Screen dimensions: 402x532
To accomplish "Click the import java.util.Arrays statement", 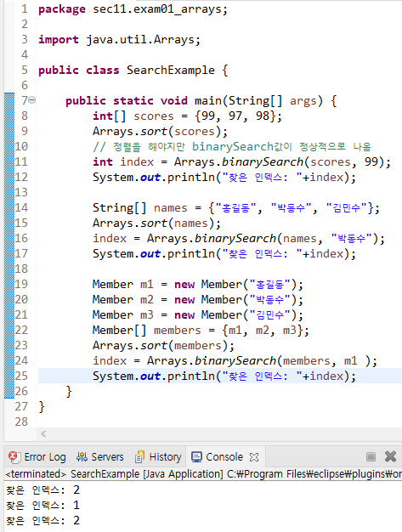I will [119, 40].
